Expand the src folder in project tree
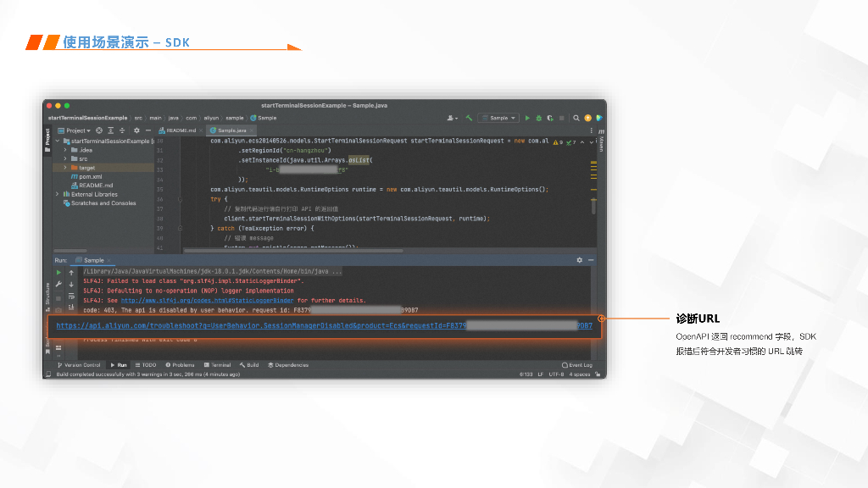Screen dimensions: 868x488 point(65,158)
